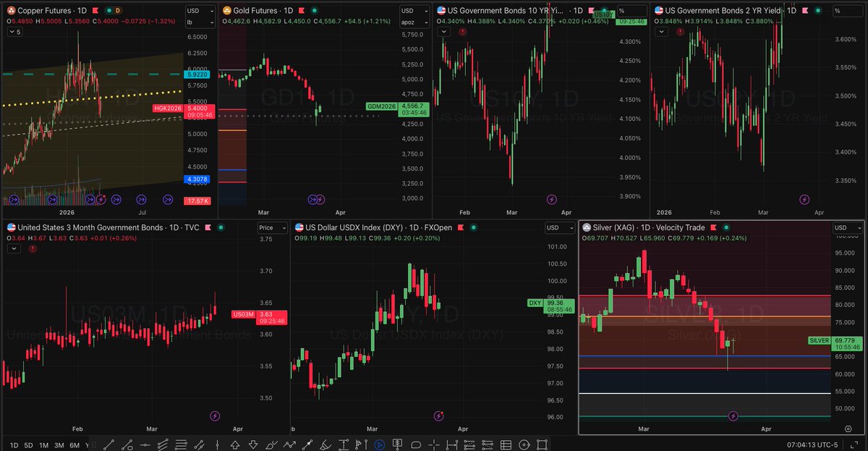Open the USD currency dropdown on Copper chart
The image size is (868, 451).
click(200, 11)
